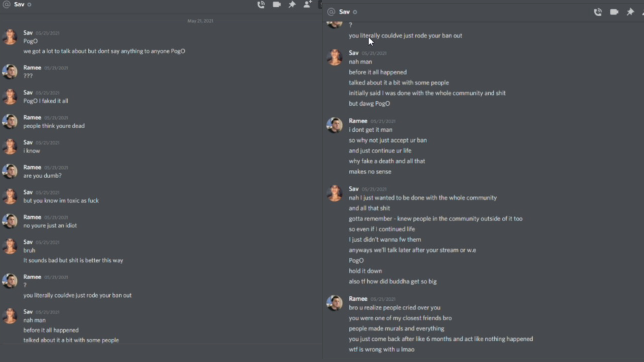Start voice call in left chat header
The image size is (644, 362).
261,5
